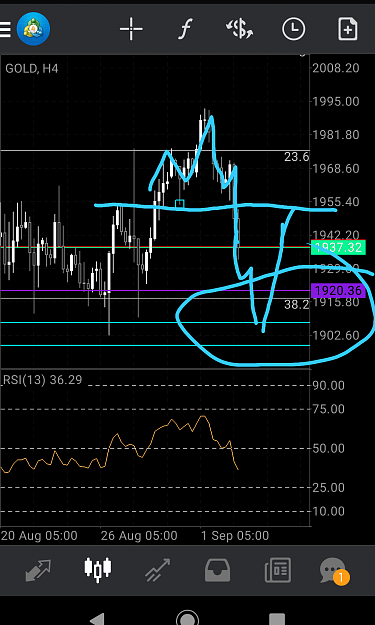Open the Trade tab trend icon

tap(157, 570)
